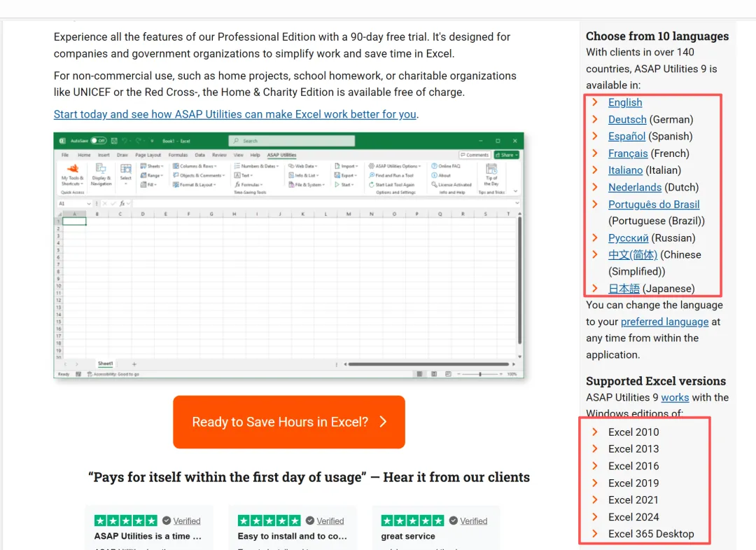Click the add new sheet plus icon
The image size is (756, 550).
pos(134,364)
